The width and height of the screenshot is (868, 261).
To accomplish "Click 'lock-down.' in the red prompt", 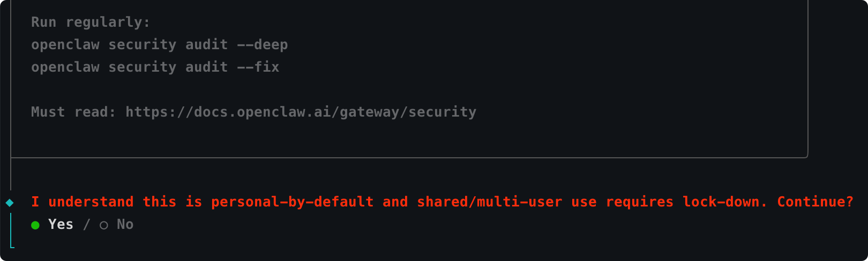I will 724,202.
